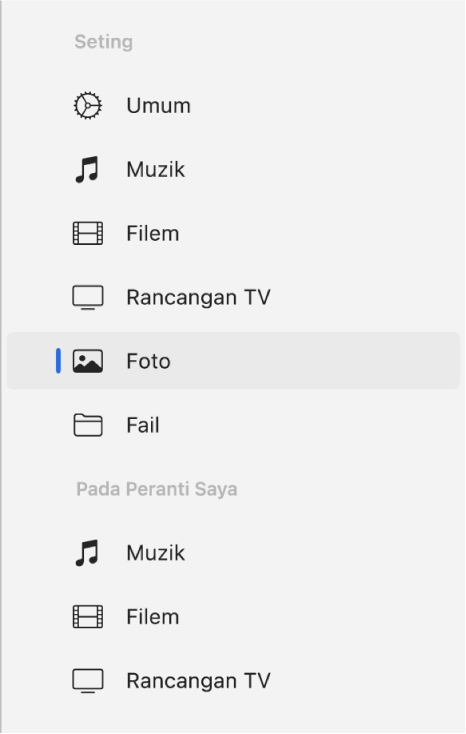Click the gear icon beside Umum
This screenshot has height=734, width=466.
click(88, 105)
